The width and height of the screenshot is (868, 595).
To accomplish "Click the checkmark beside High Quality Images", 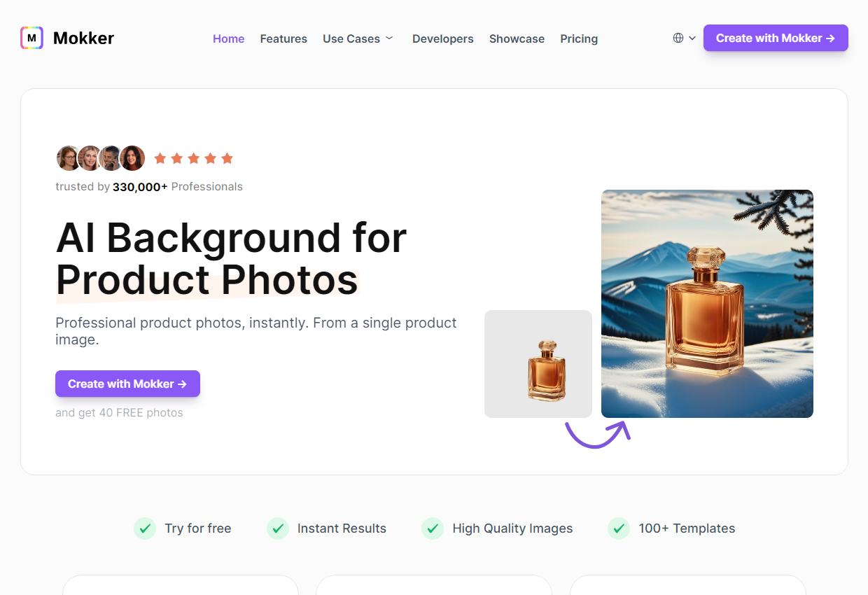I will (x=433, y=528).
